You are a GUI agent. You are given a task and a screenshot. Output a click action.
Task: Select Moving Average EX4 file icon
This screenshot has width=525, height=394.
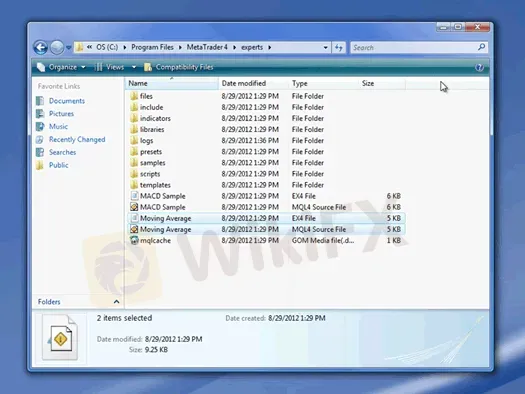(134, 218)
